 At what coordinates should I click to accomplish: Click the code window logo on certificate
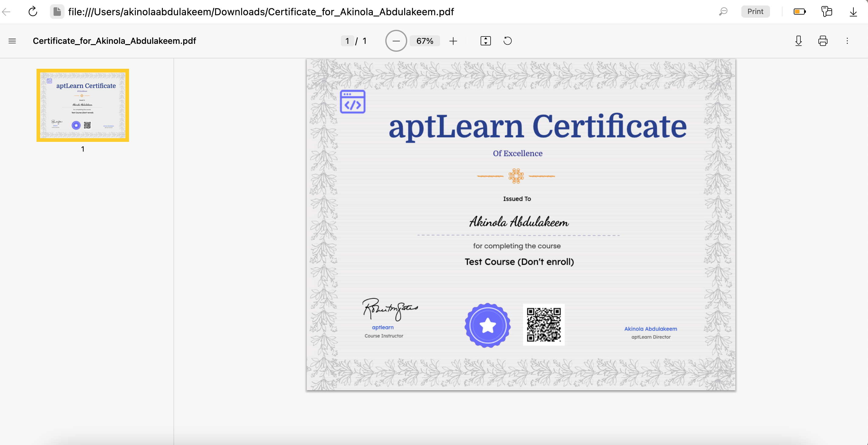[x=352, y=102]
